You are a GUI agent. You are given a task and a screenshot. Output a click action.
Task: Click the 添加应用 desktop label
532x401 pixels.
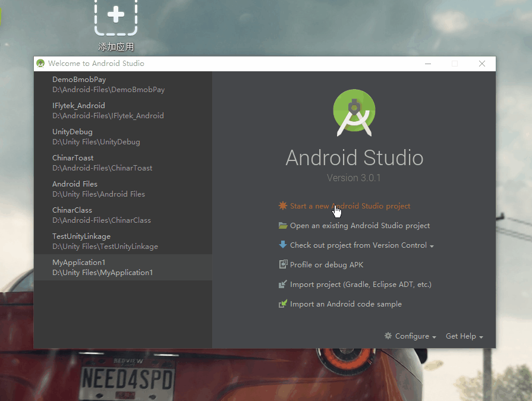(116, 46)
